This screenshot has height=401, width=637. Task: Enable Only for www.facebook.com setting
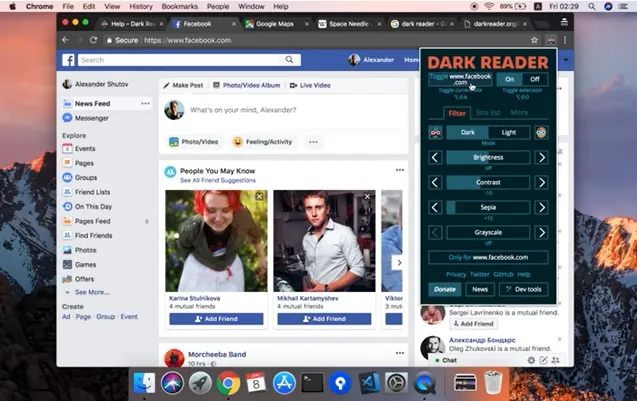coord(488,258)
